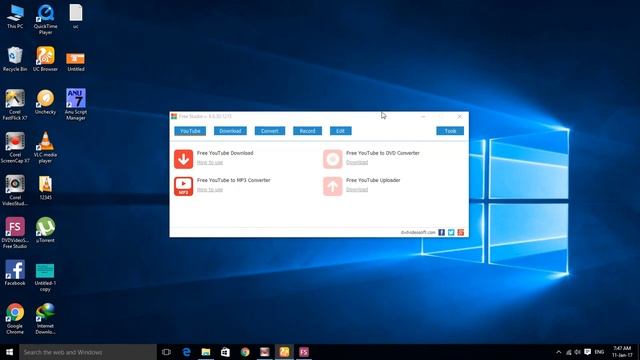Click the Free YouTube Uploader arrow icon
Viewport: 640px width, 360px height.
click(333, 186)
